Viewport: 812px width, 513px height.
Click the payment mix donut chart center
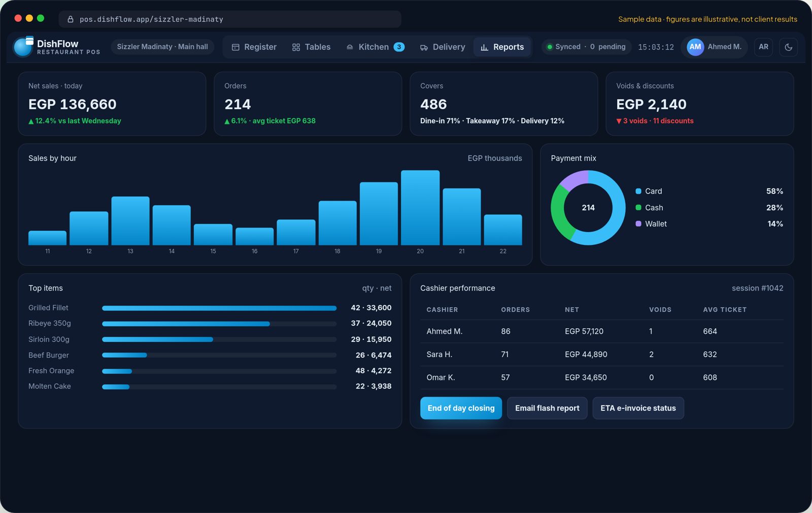tap(588, 208)
